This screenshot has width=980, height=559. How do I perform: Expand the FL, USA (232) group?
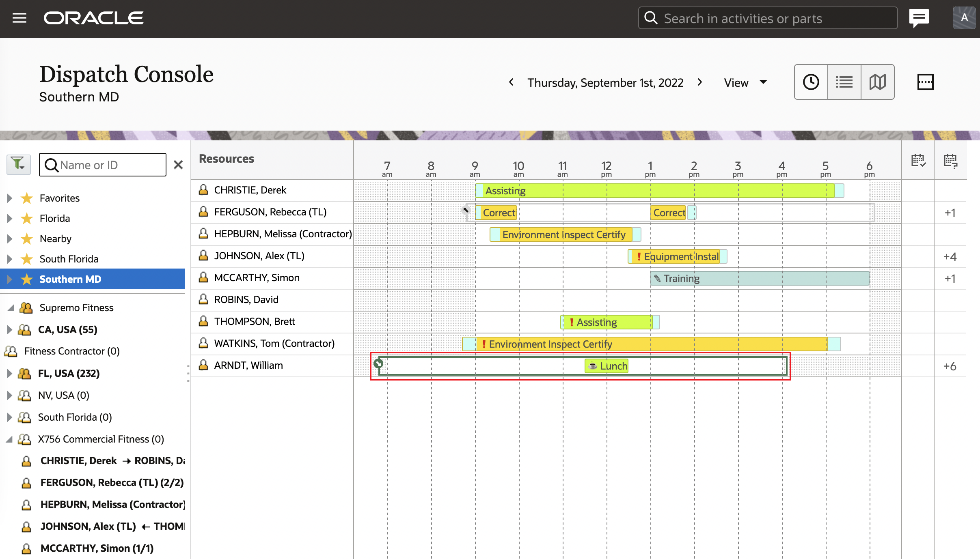(10, 373)
